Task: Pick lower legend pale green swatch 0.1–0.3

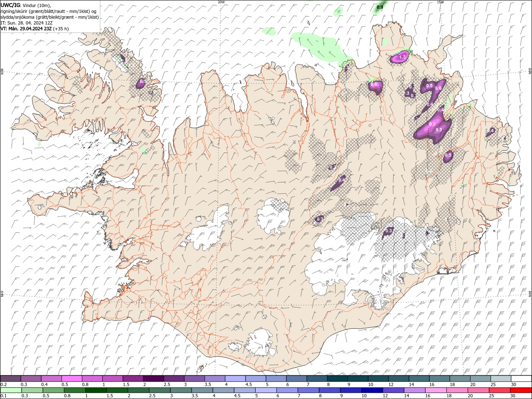Action: tap(11, 390)
